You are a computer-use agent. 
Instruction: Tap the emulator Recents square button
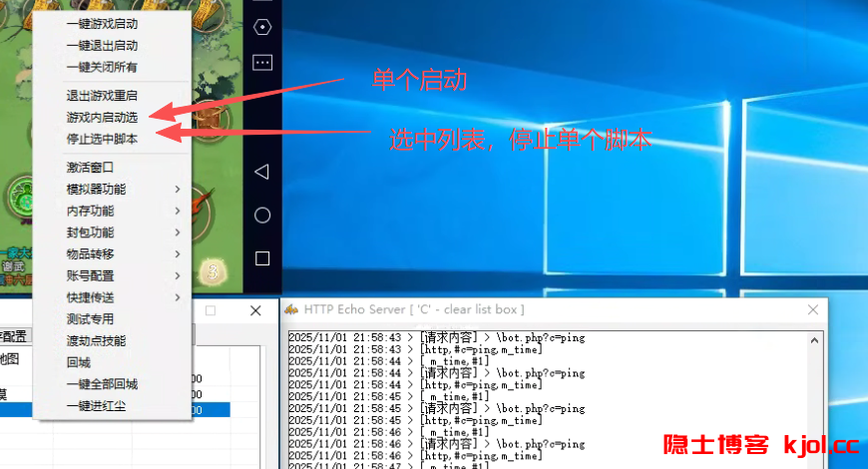262,258
